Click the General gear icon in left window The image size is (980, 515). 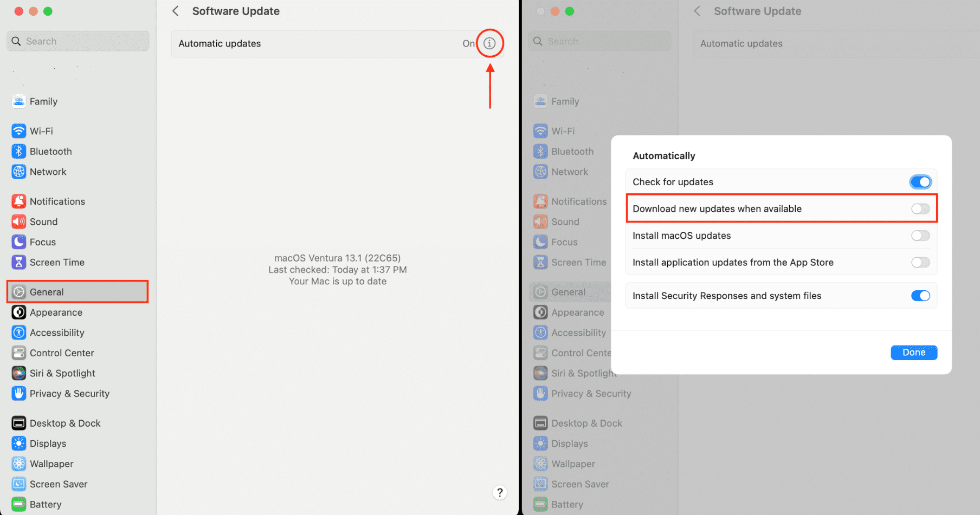pos(19,292)
